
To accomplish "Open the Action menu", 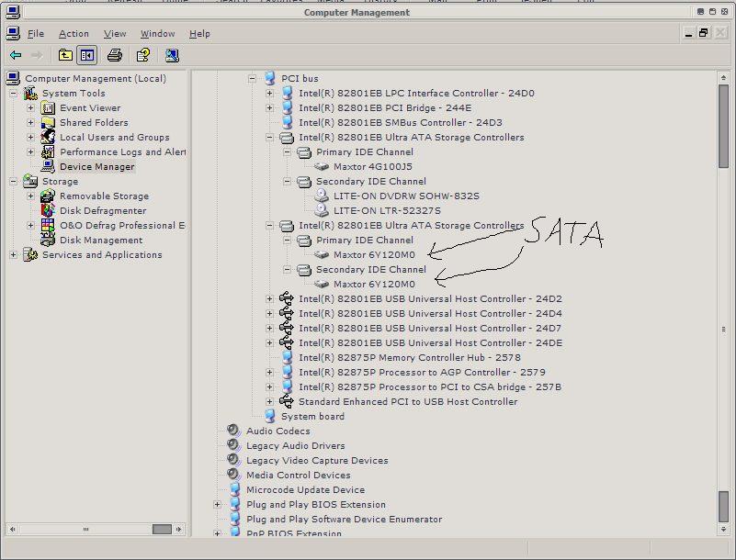I will [74, 33].
